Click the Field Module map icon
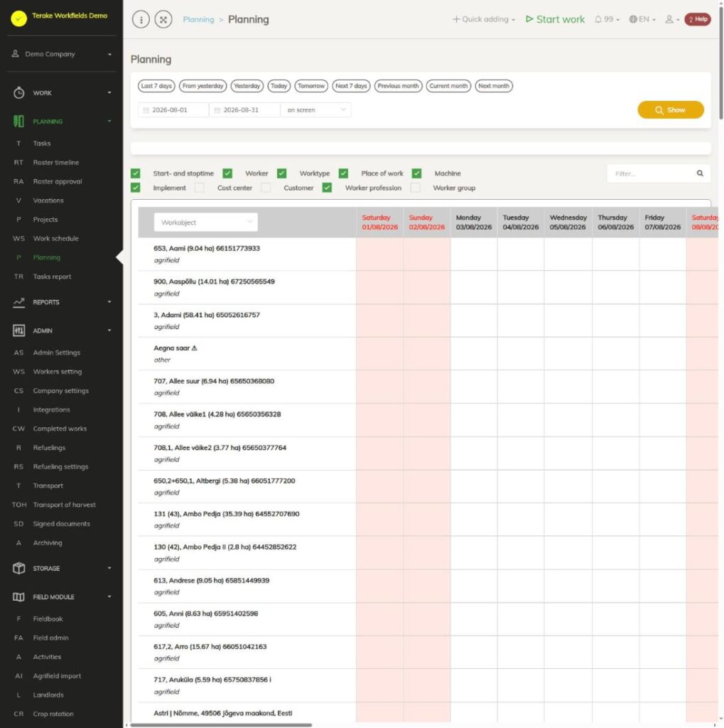The height and width of the screenshot is (728, 724). 18,597
